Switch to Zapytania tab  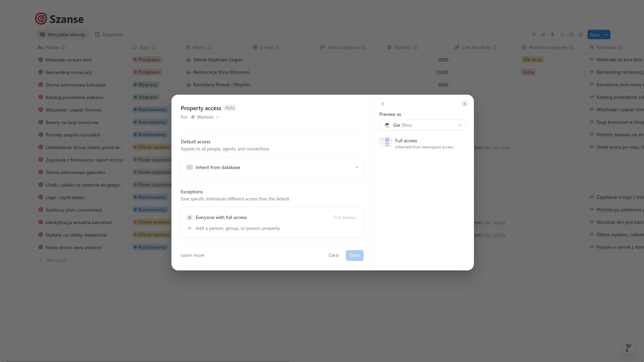(109, 35)
